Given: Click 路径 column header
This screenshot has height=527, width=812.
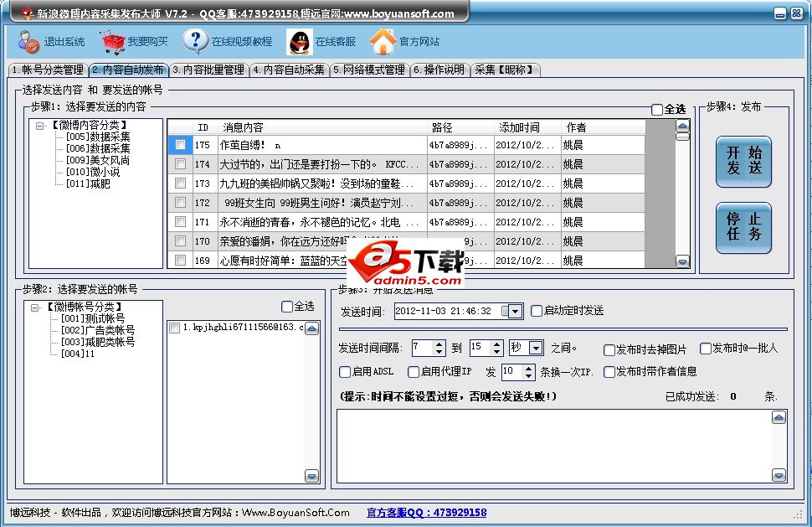Looking at the screenshot, I should (x=461, y=127).
